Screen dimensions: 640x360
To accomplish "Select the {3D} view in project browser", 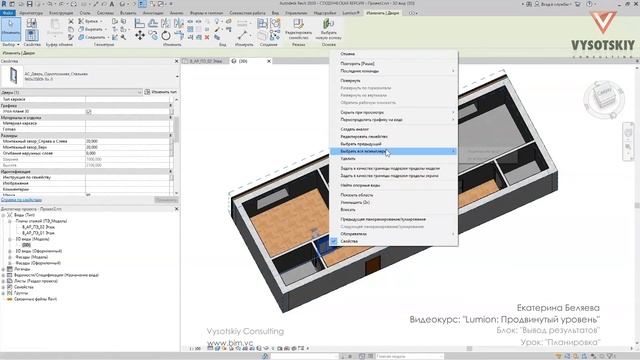I will pyautogui.click(x=26, y=245).
